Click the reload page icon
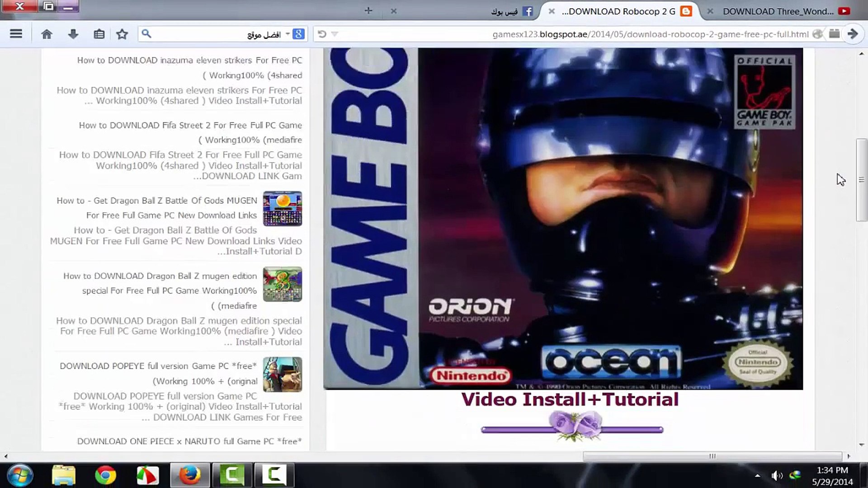Screen dimensions: 868x488 pos(322,34)
